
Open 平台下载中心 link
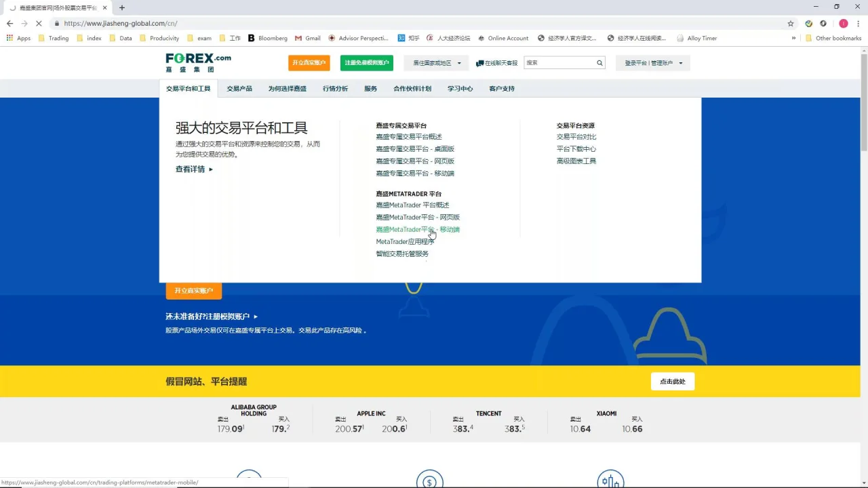[x=576, y=149]
